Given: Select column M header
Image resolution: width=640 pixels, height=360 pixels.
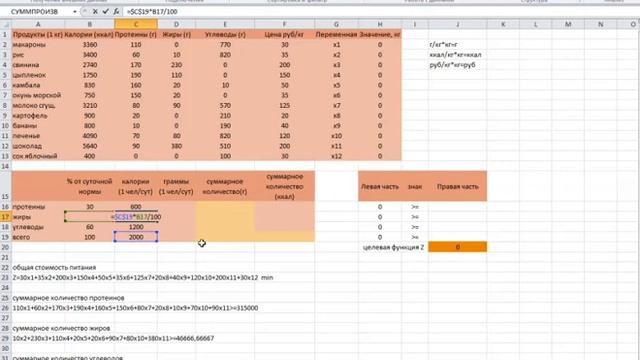Looking at the screenshot, I should [x=568, y=24].
